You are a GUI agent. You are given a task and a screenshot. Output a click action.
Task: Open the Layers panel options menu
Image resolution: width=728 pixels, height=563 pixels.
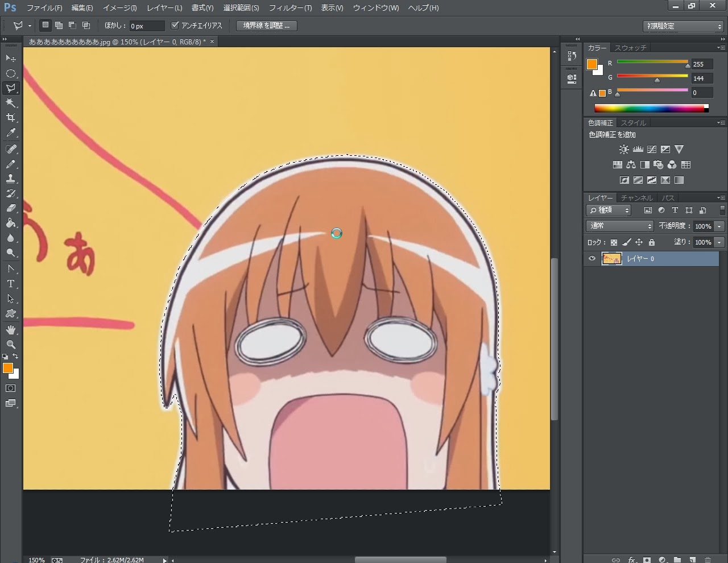[721, 198]
